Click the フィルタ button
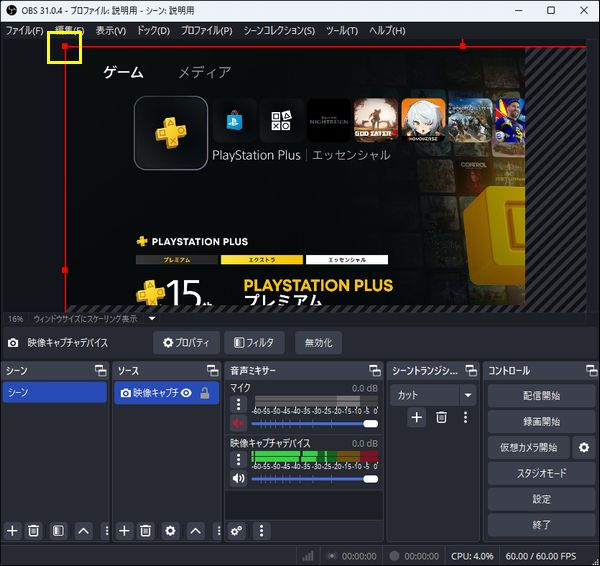The height and width of the screenshot is (566, 600). point(254,343)
